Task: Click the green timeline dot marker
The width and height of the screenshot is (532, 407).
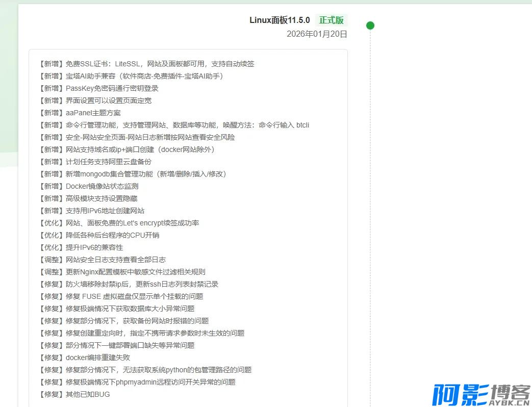Action: [370, 26]
